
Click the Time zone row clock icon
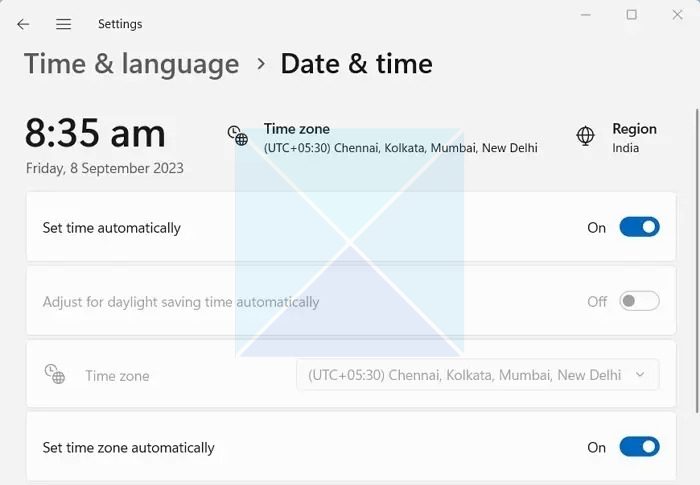54,374
